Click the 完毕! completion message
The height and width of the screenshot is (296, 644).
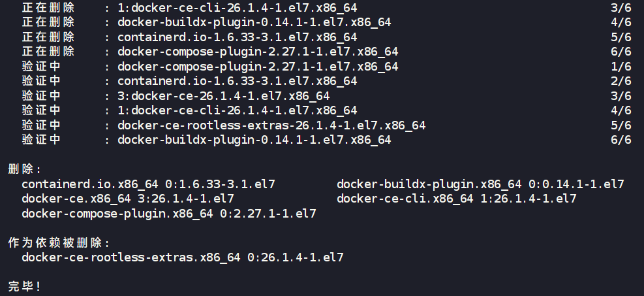[x=25, y=286]
